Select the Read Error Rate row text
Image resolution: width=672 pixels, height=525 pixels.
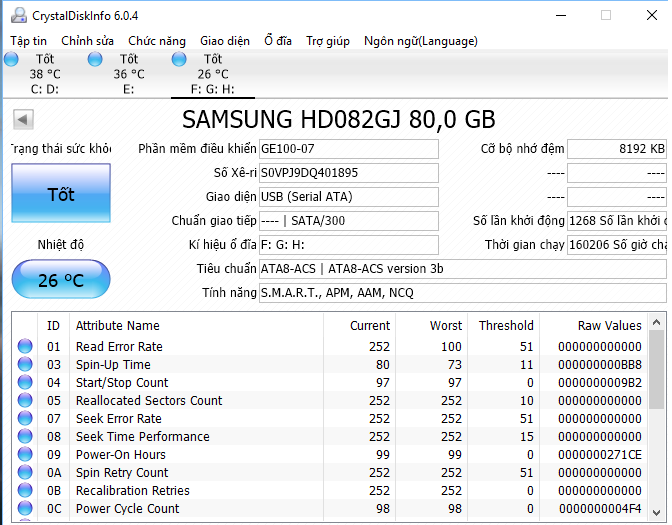point(119,346)
